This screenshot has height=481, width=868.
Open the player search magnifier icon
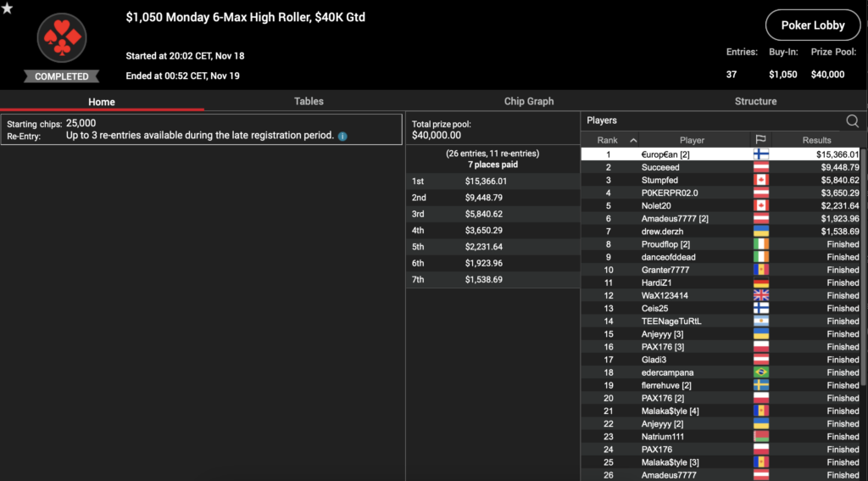852,121
